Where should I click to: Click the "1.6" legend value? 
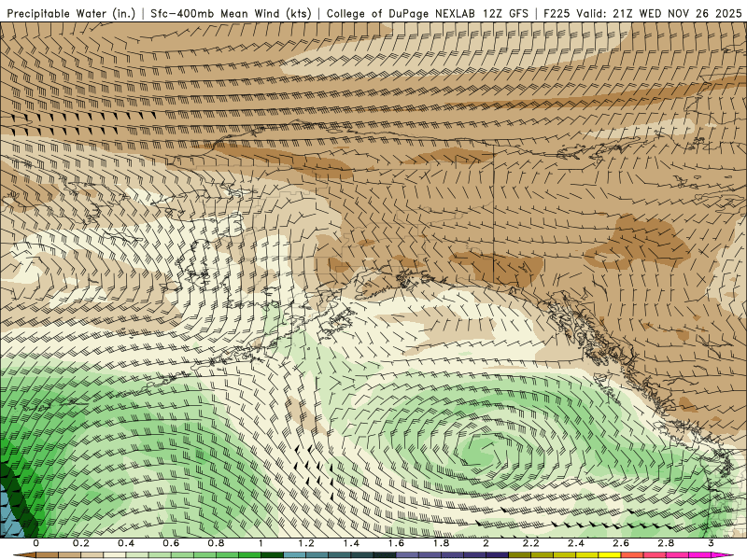click(396, 543)
